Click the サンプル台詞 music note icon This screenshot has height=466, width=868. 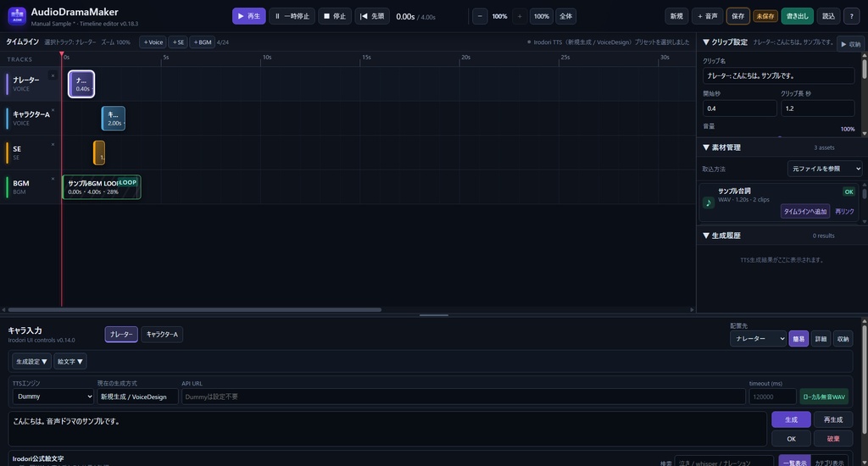point(709,202)
